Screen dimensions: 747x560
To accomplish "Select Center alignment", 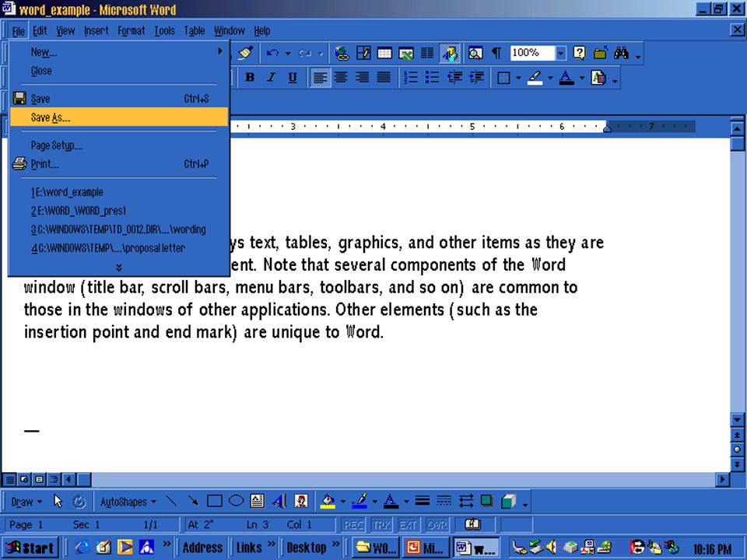I will pyautogui.click(x=341, y=77).
